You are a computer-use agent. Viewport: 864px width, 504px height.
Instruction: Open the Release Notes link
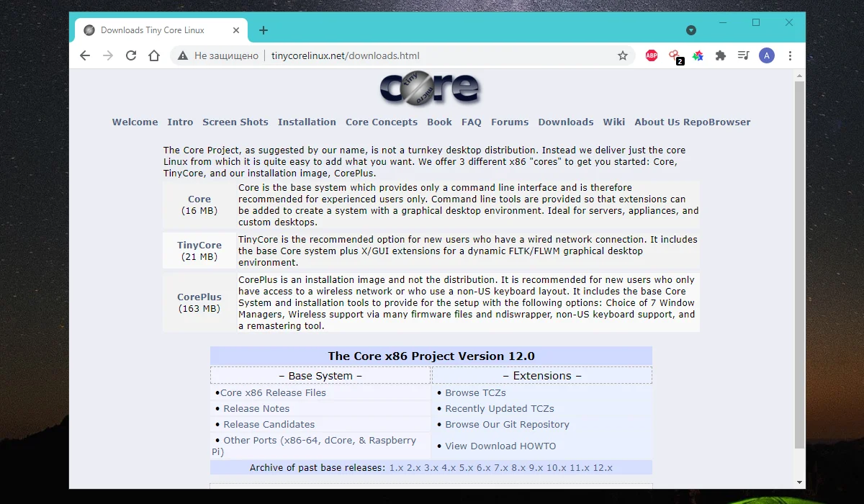coord(256,409)
